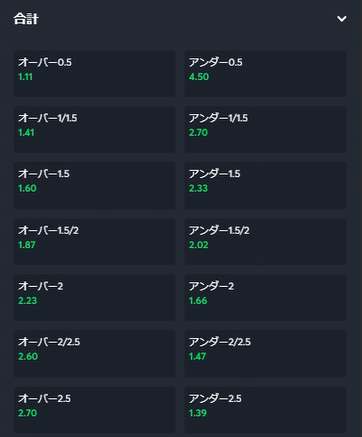Select the オーバー0.5 bet at 1.11
Viewport: 362px width, 437px height.
click(94, 73)
